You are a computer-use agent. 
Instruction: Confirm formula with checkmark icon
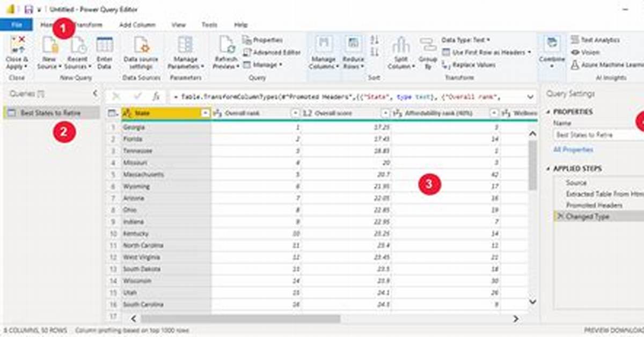click(137, 97)
